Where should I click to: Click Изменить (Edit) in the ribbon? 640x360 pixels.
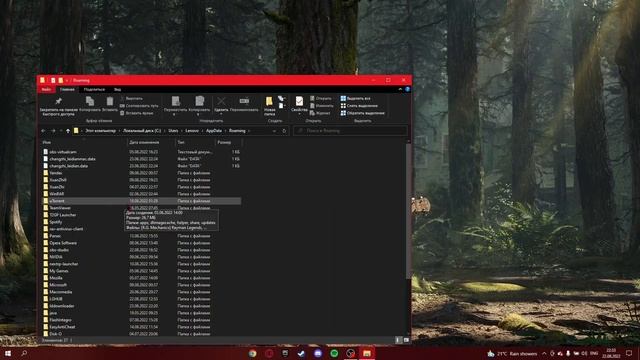click(x=321, y=106)
